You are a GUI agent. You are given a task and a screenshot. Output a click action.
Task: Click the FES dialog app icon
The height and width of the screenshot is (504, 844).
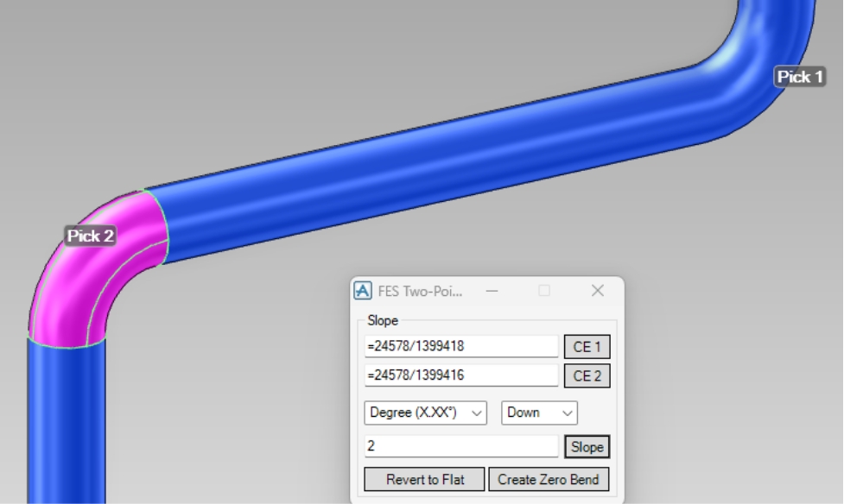point(365,291)
